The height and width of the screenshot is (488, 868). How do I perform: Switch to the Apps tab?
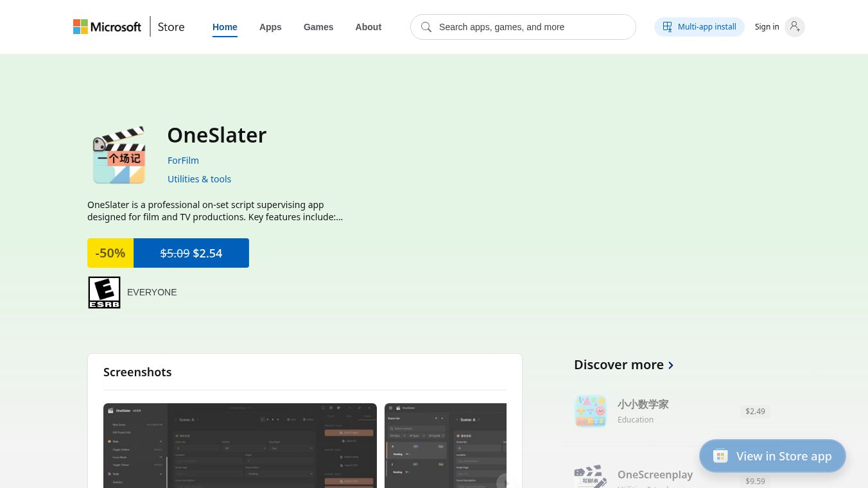[x=270, y=27]
